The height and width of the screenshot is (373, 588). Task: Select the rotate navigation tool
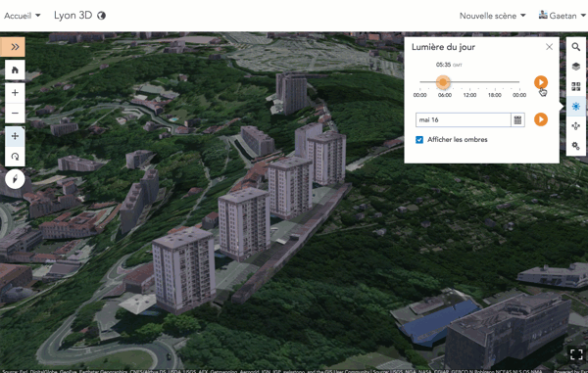coord(15,157)
